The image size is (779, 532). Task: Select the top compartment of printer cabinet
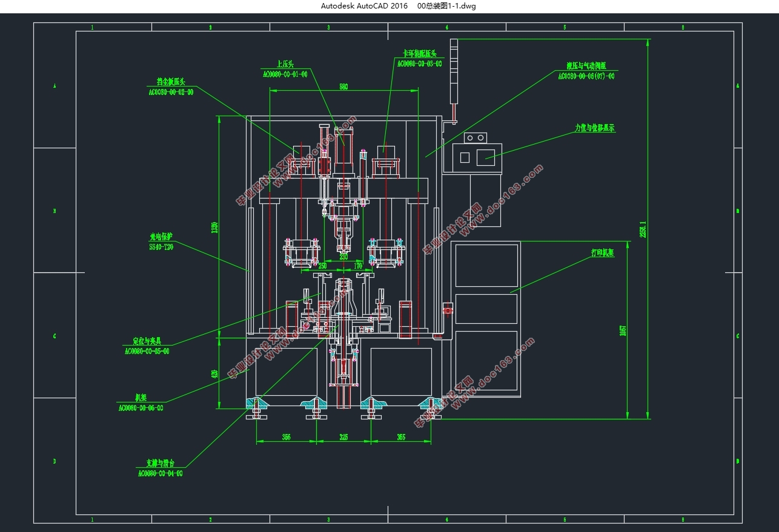click(x=487, y=265)
